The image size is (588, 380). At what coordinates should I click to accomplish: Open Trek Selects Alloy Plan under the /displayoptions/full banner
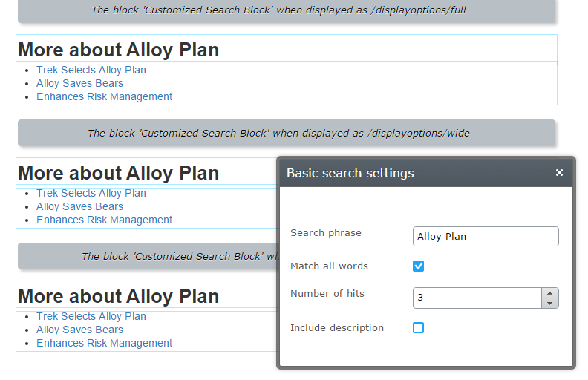click(91, 70)
